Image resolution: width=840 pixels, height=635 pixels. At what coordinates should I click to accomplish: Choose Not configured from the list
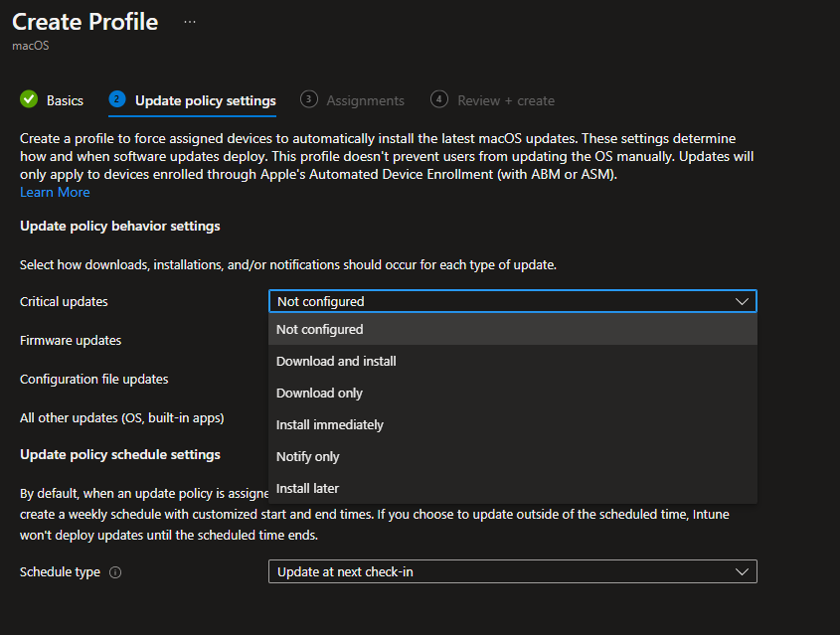point(320,329)
